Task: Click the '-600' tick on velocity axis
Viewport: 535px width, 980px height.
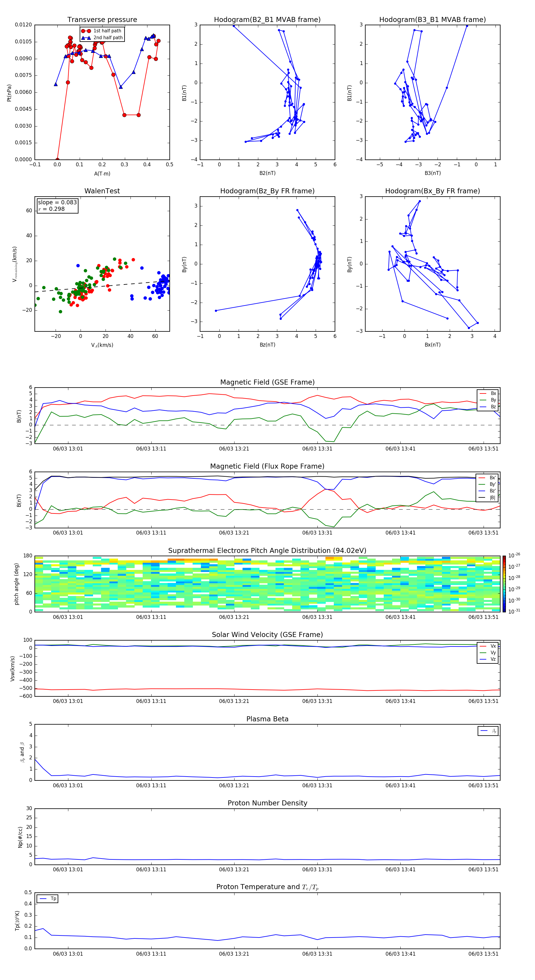Action: [x=26, y=696]
